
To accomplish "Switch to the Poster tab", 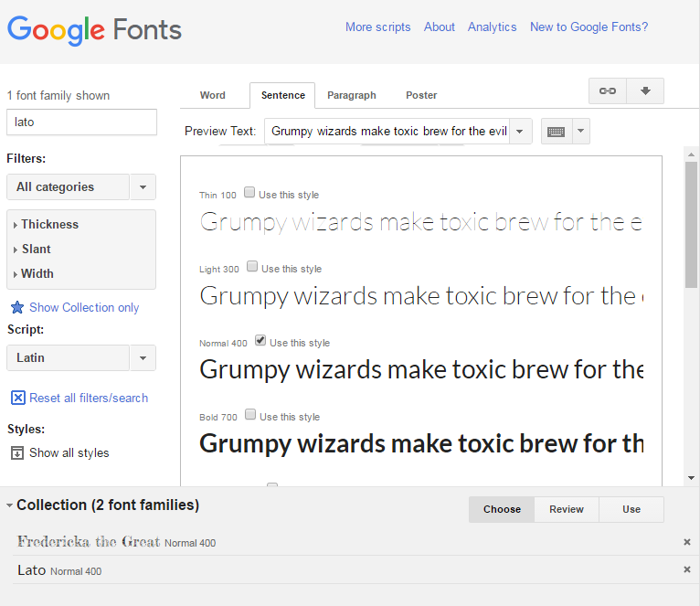I will point(421,95).
